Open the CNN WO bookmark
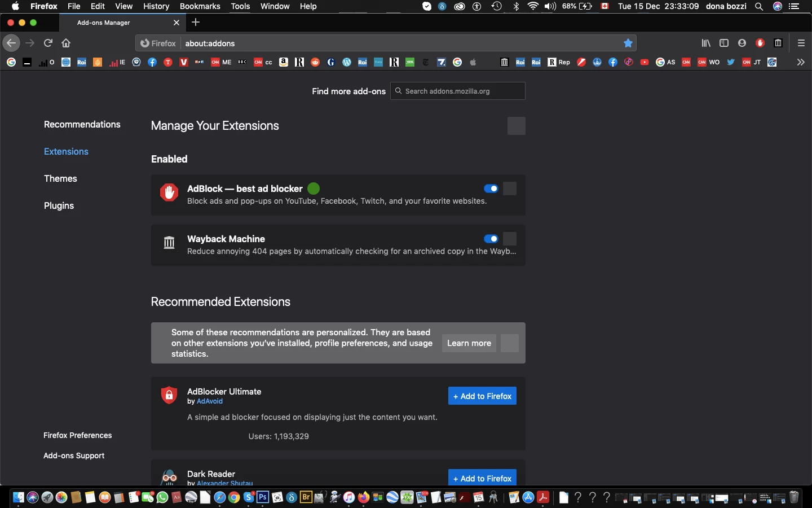This screenshot has width=812, height=508. tap(709, 62)
